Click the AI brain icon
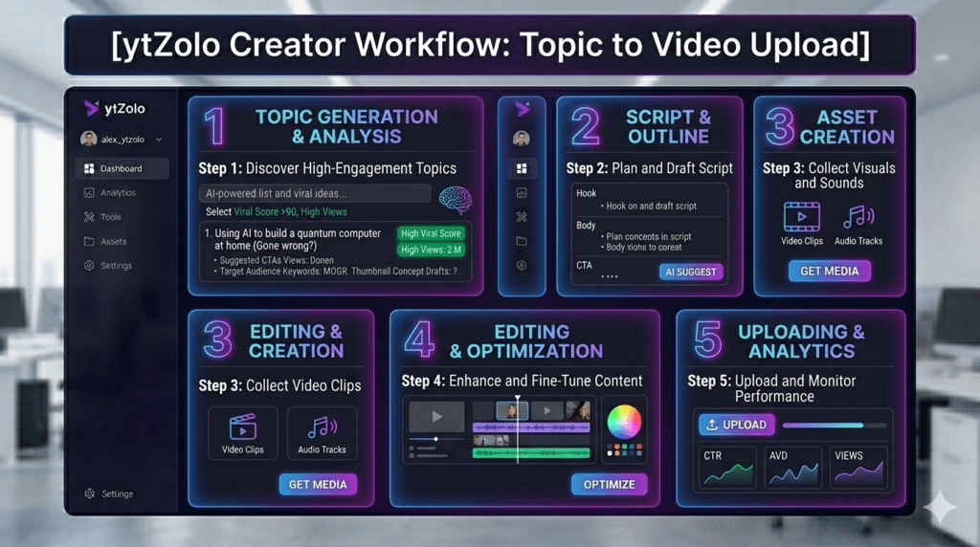980x547 pixels. coord(455,200)
